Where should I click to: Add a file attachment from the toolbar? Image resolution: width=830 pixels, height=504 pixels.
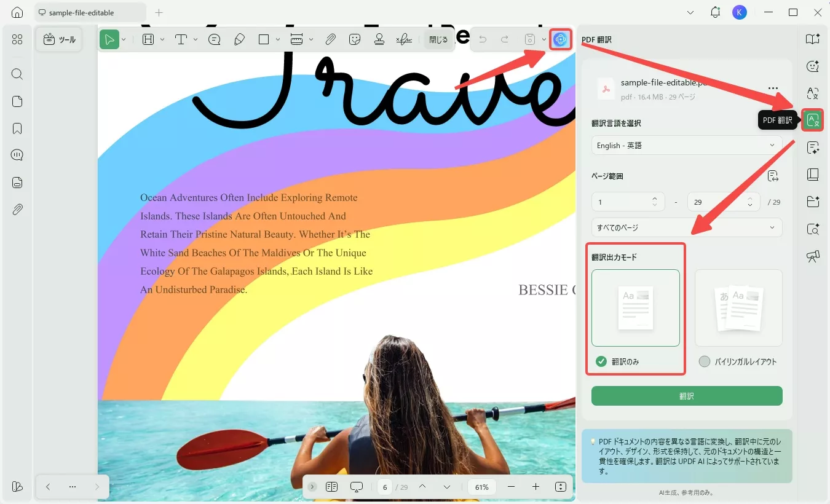pyautogui.click(x=330, y=40)
